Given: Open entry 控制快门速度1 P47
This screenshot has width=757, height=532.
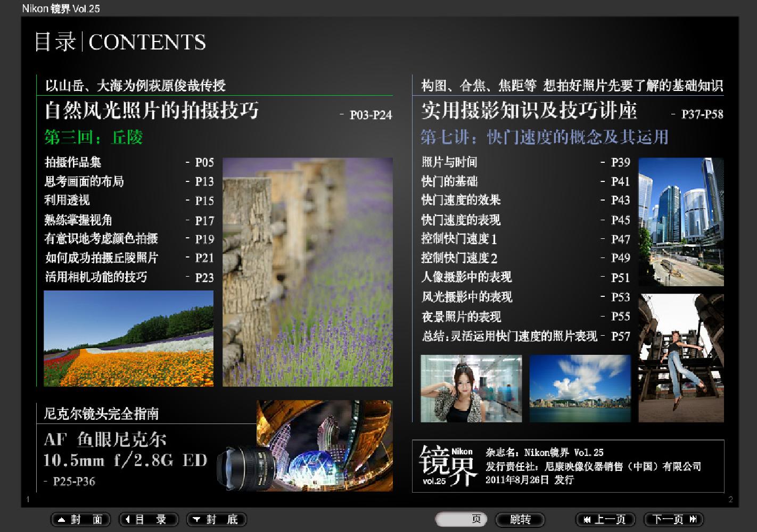Looking at the screenshot, I should click(526, 239).
